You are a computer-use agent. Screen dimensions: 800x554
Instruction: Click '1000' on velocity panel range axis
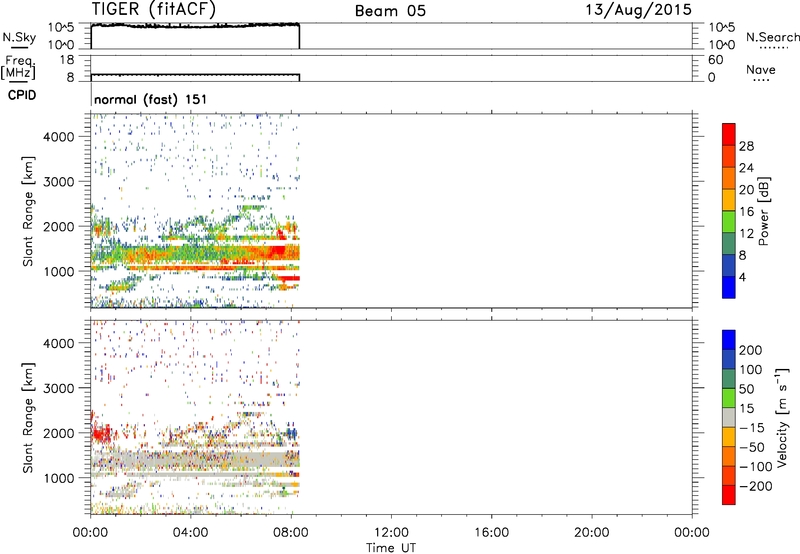59,478
